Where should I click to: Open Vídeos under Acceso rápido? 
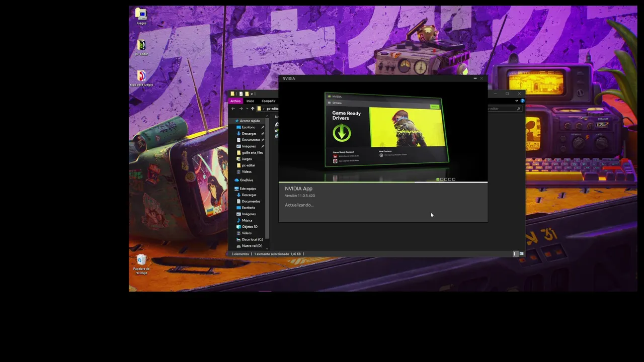pyautogui.click(x=247, y=171)
